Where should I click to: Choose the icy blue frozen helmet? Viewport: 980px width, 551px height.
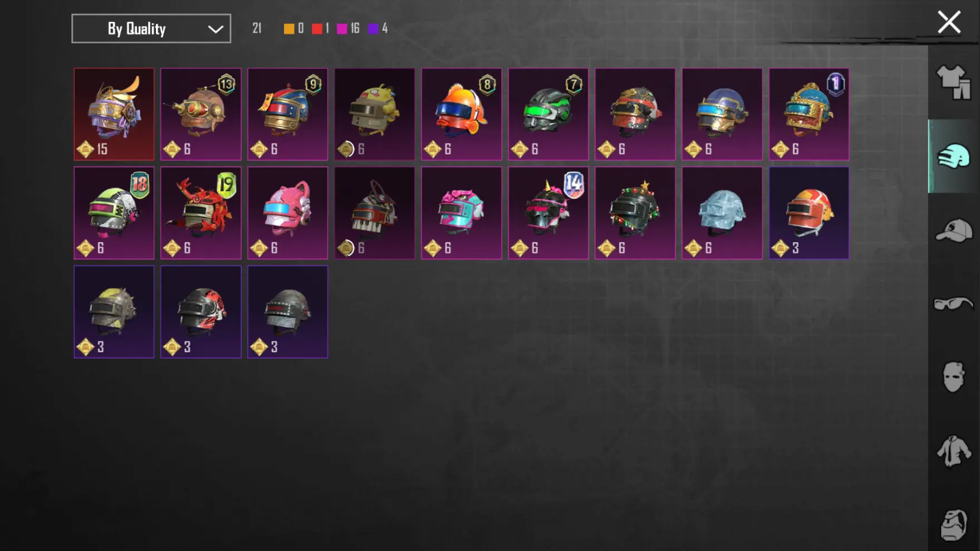722,213
